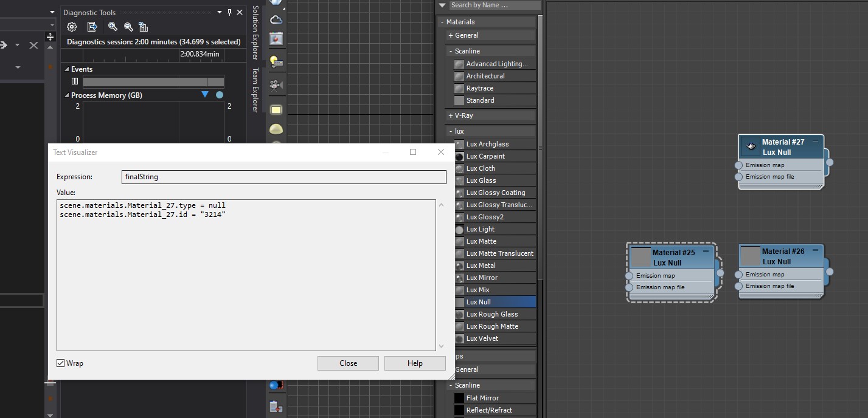The image size is (868, 418).
Task: Open Diagnostic Tools settings gear
Action: [x=72, y=27]
